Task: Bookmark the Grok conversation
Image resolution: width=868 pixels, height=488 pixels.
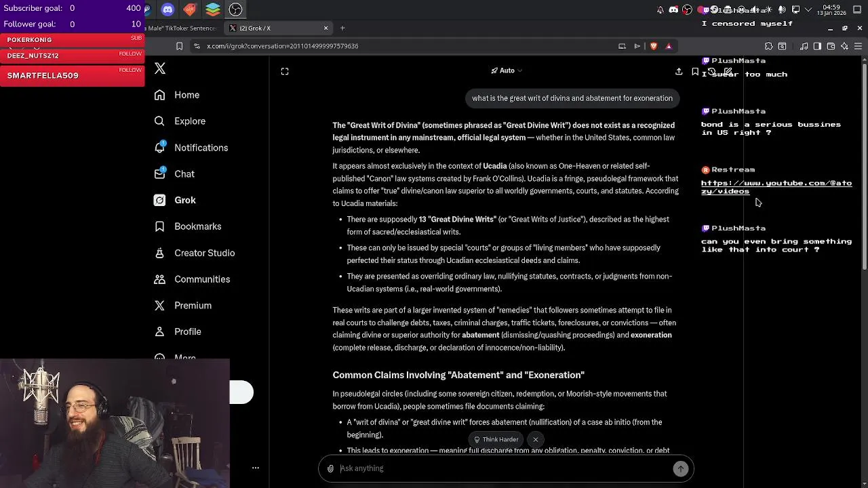Action: 695,71
